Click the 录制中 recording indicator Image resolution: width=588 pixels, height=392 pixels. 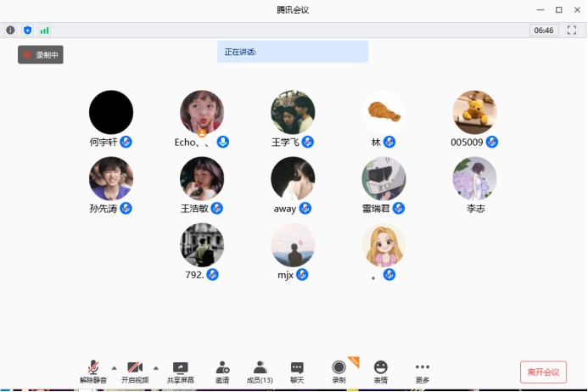[x=41, y=55]
